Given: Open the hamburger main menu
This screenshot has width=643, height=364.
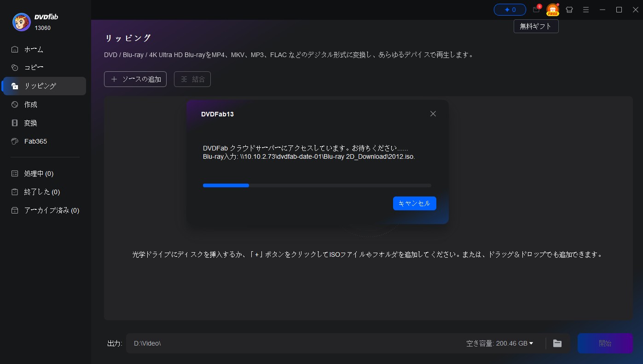Looking at the screenshot, I should (x=586, y=9).
